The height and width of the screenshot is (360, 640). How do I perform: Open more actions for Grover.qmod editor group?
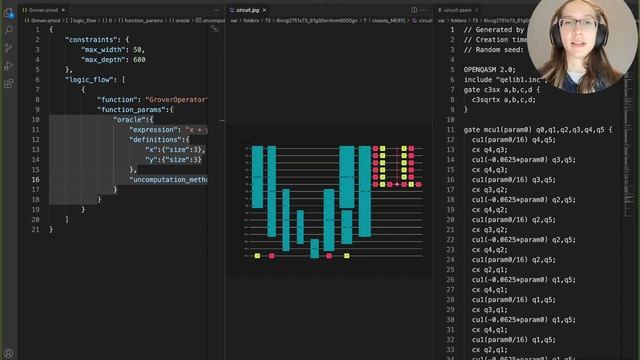[216, 10]
